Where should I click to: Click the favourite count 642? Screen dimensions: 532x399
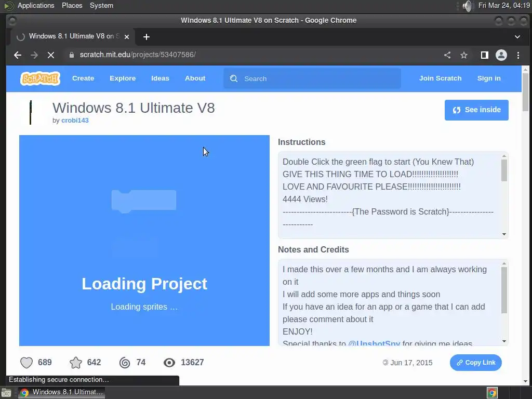pyautogui.click(x=94, y=363)
